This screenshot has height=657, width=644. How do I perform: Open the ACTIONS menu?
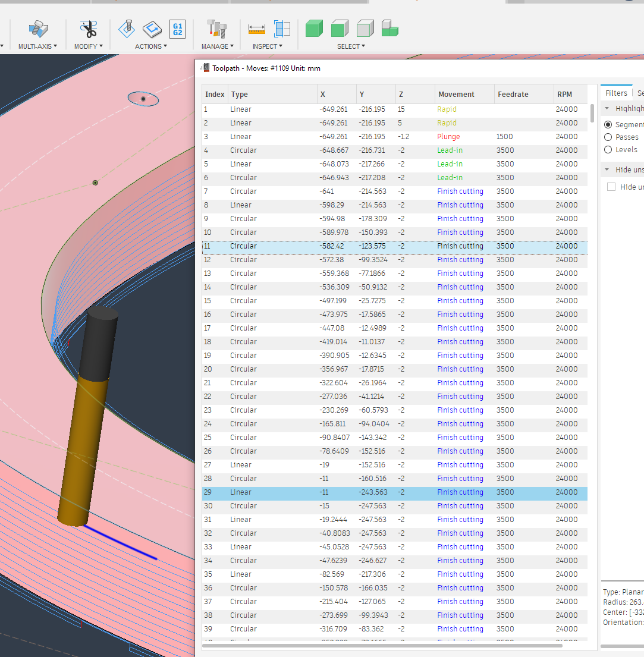(x=150, y=46)
